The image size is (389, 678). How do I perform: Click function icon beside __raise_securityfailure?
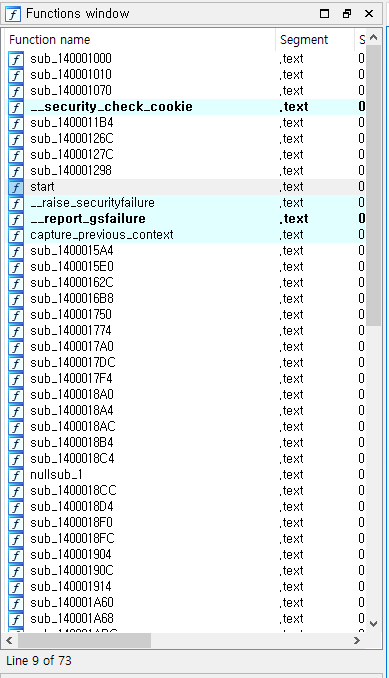tap(16, 203)
